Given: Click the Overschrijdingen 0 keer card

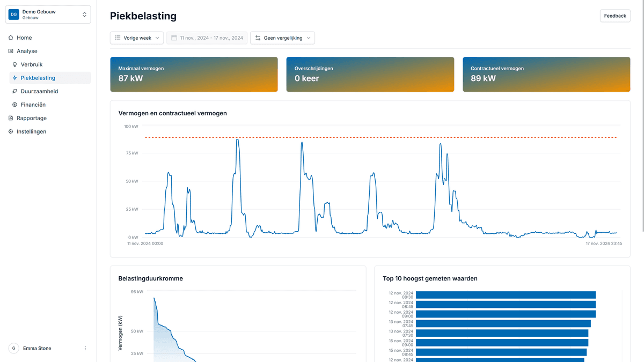Looking at the screenshot, I should point(370,75).
